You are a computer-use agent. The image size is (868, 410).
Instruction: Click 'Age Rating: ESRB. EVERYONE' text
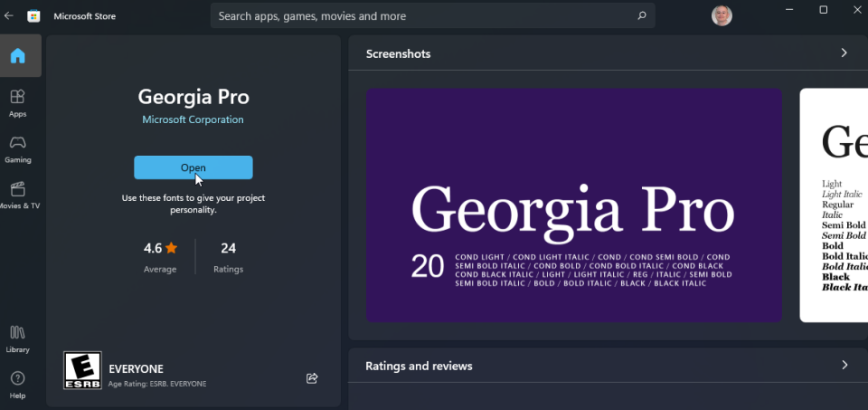pyautogui.click(x=157, y=384)
